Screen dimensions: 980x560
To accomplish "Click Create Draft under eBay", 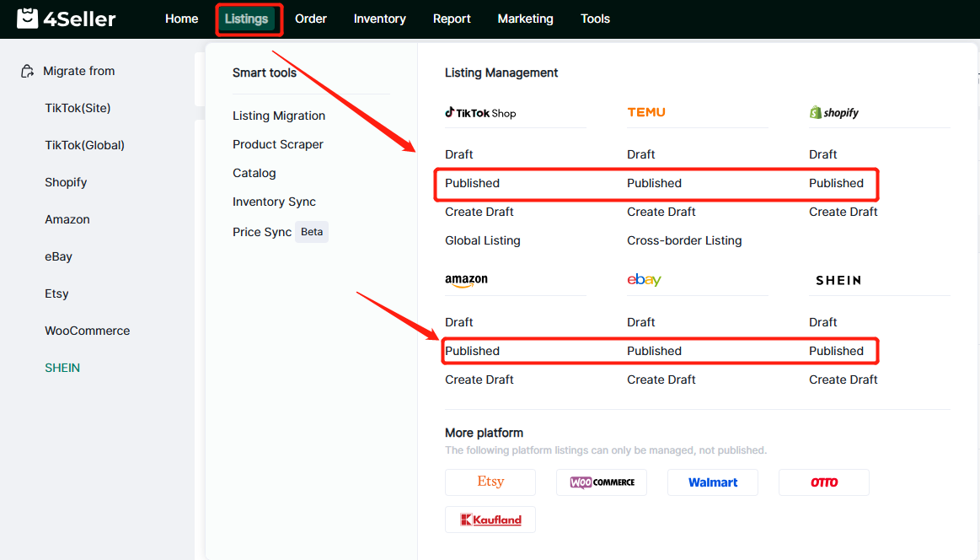I will click(x=661, y=380).
